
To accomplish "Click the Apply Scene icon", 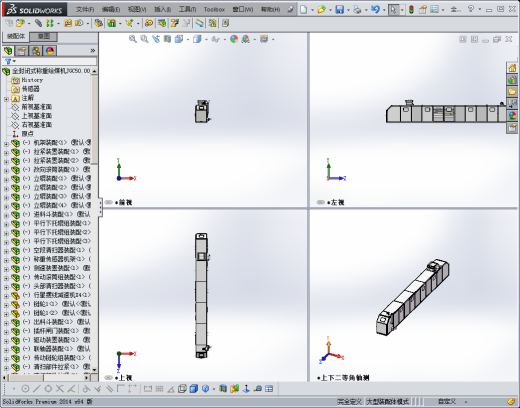I will pos(246,39).
